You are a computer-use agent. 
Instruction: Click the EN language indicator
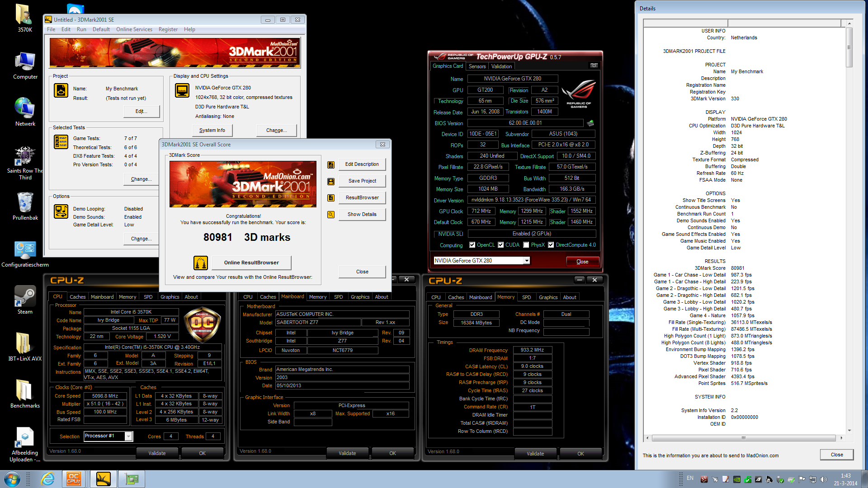tap(690, 478)
